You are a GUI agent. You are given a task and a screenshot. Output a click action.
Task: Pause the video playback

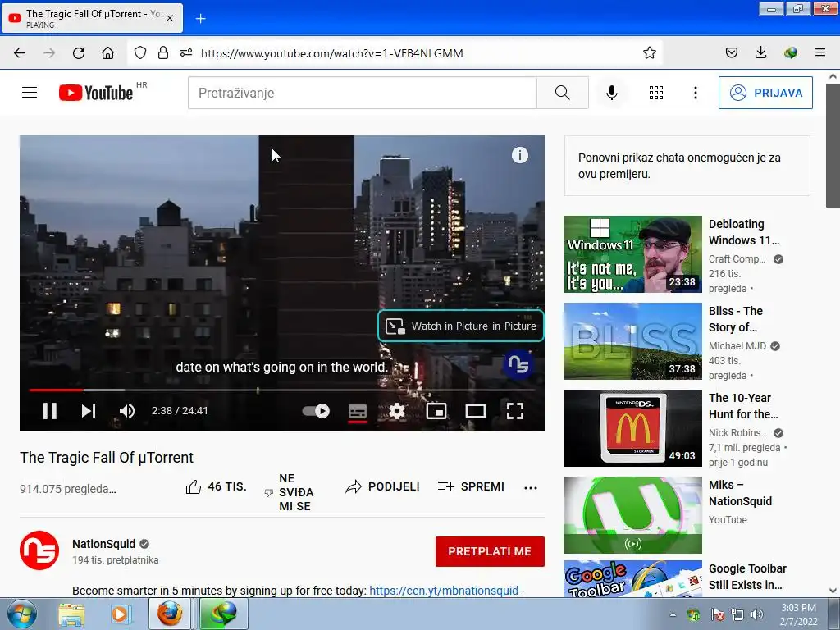50,411
